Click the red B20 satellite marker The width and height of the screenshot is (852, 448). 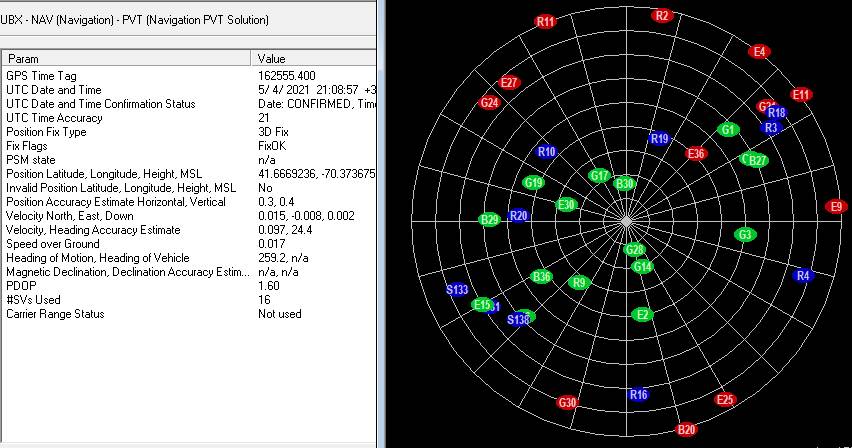click(686, 430)
